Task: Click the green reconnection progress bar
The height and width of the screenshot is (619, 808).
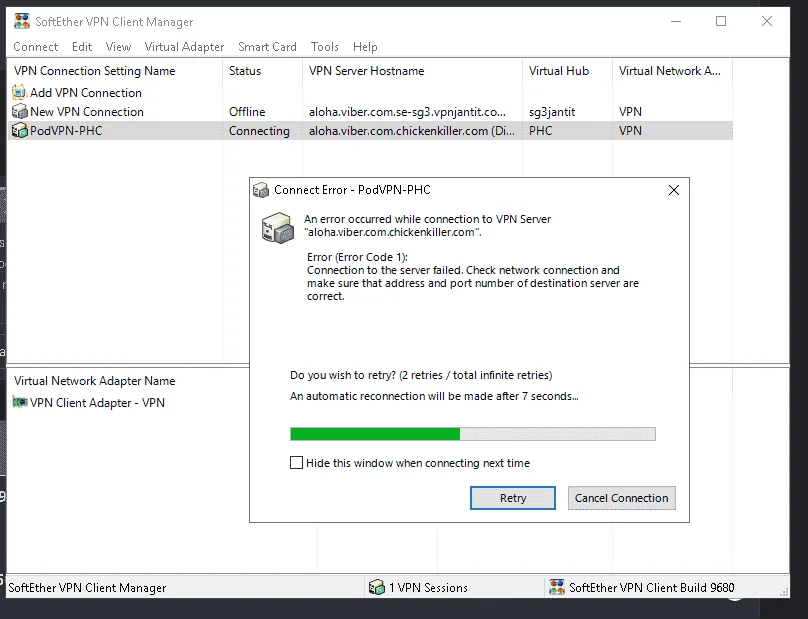Action: (473, 434)
